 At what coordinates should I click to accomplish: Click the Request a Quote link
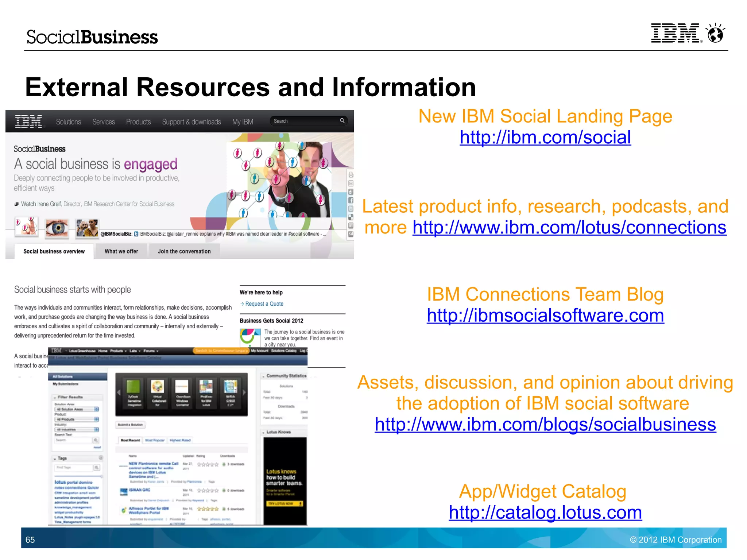coord(264,304)
